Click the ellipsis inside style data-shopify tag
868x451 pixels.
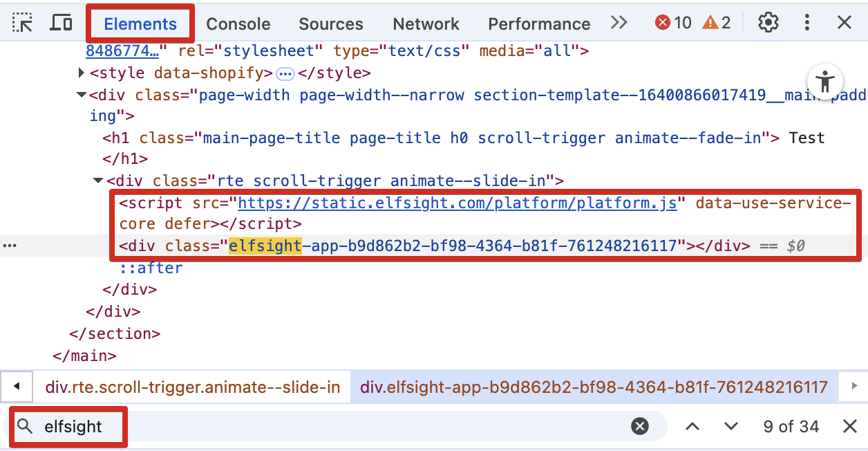tap(285, 73)
